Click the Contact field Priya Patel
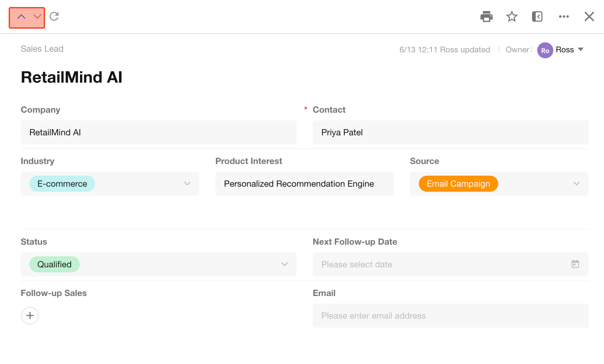 (x=450, y=132)
